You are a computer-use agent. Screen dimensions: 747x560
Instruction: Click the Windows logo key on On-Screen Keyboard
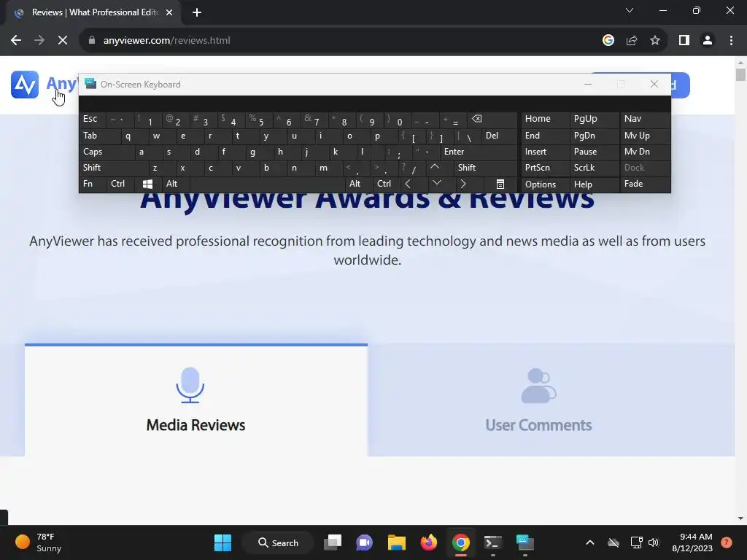(147, 184)
